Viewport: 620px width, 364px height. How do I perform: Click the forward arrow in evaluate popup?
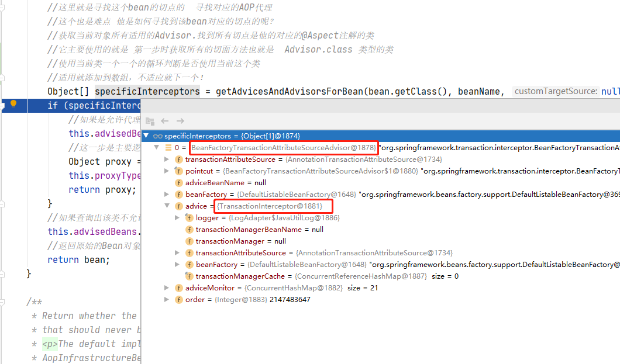coord(180,121)
